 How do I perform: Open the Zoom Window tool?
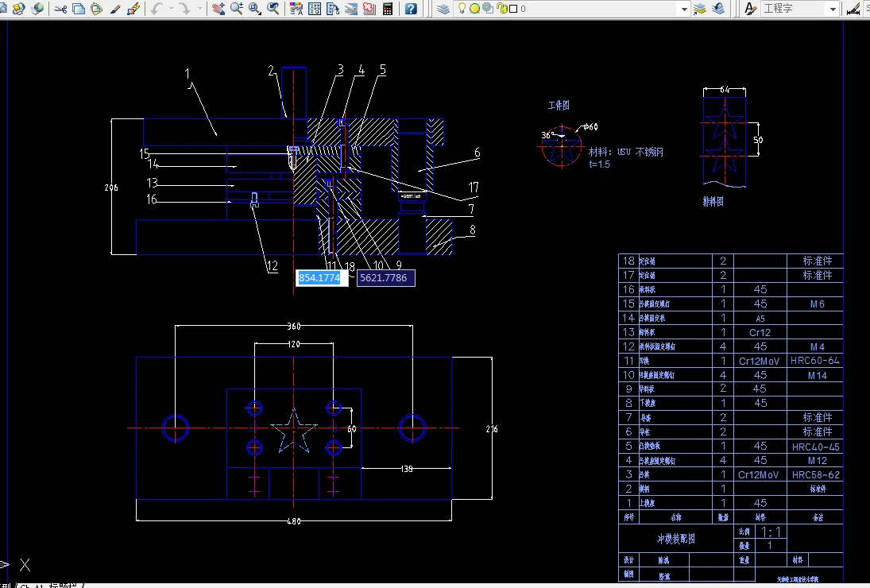pos(254,10)
